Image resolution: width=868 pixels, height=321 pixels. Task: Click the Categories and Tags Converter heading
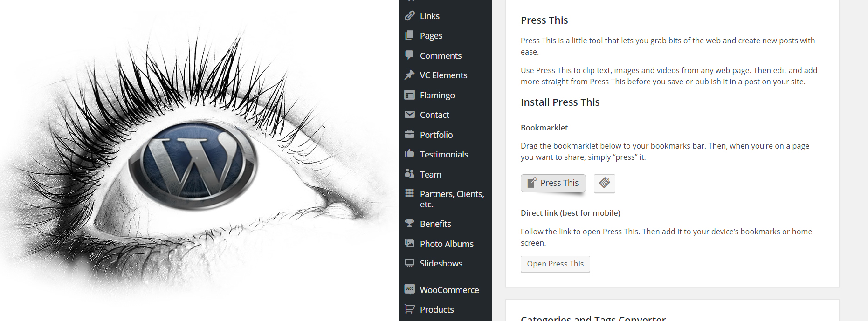pyautogui.click(x=593, y=318)
